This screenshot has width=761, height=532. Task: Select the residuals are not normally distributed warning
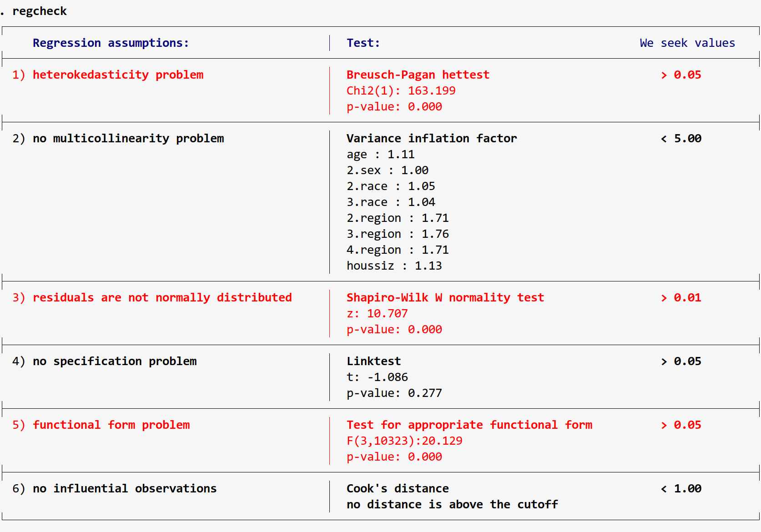click(x=161, y=297)
